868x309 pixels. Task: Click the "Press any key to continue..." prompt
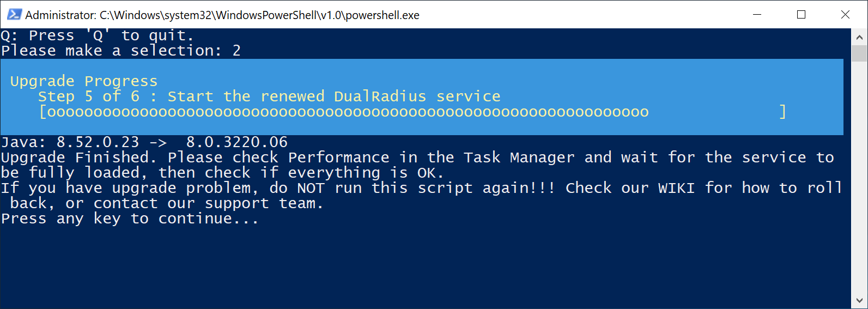click(x=130, y=219)
